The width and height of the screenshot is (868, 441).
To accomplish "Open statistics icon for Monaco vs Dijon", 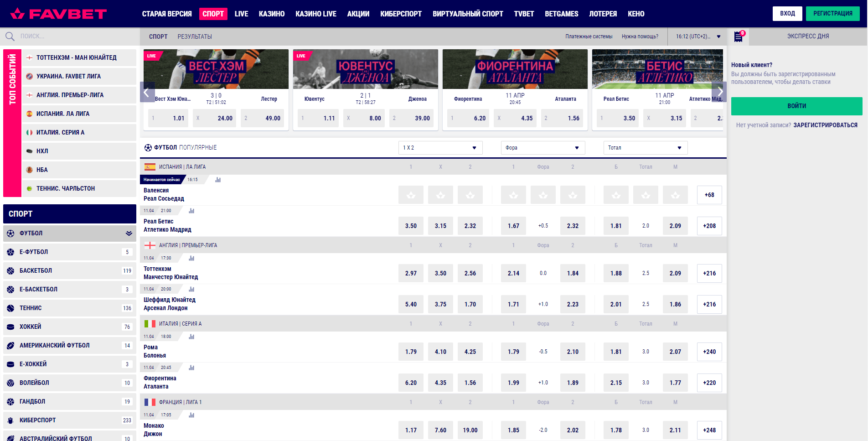I will tap(191, 415).
